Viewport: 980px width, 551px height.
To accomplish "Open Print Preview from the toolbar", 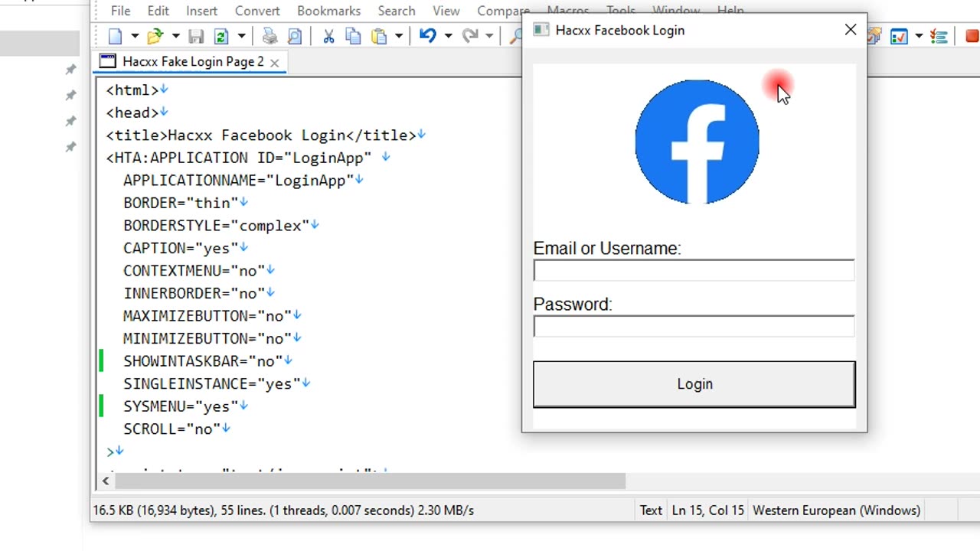I will point(295,36).
